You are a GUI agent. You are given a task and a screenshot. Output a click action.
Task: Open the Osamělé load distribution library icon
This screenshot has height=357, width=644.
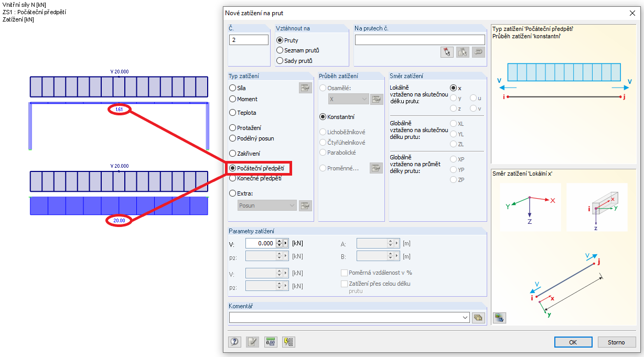point(376,99)
